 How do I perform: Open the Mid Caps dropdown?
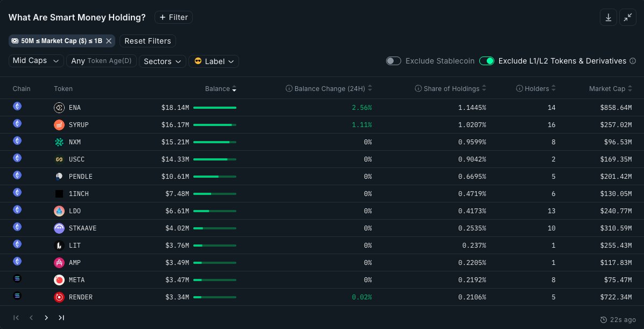(36, 61)
